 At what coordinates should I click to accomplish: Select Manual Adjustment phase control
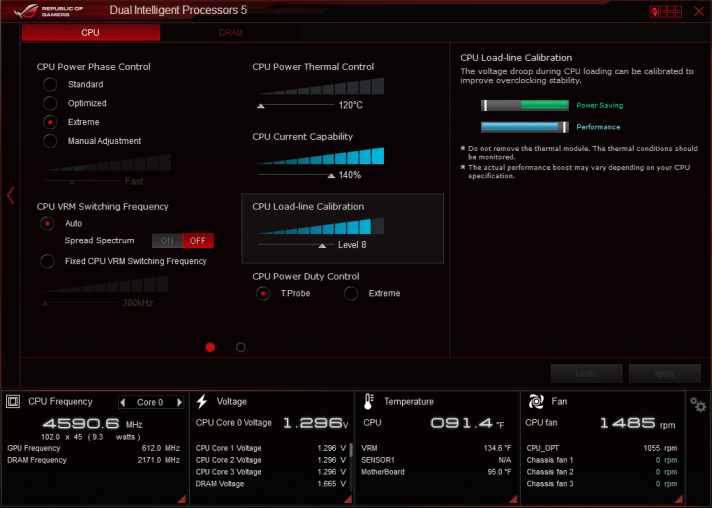point(50,141)
